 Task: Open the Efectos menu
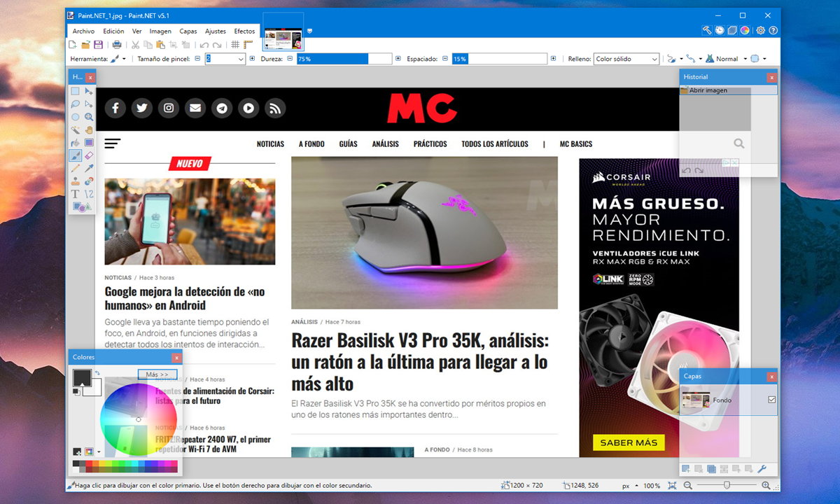tap(244, 31)
